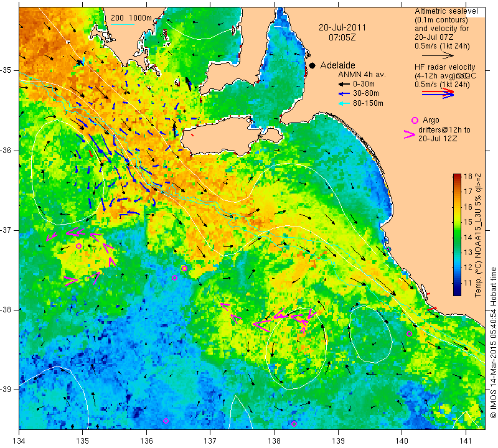Click the 13 tick label on colorbar
Viewport: 498px width, 448px height.
click(468, 253)
